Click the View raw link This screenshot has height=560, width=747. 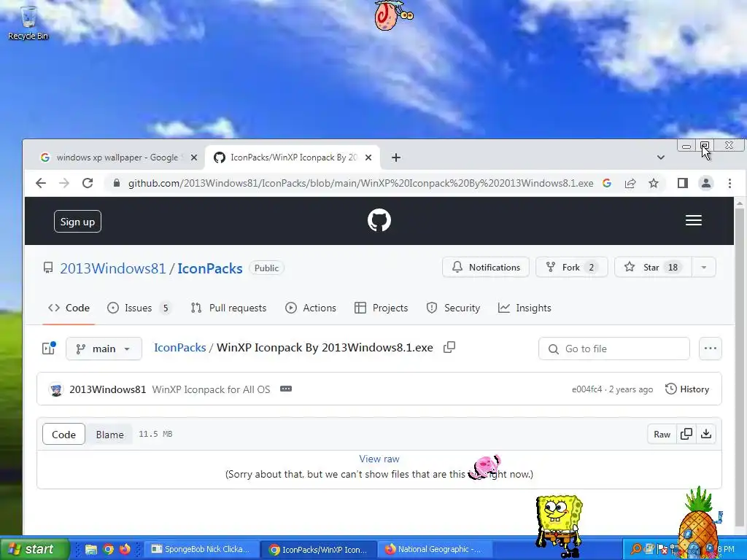(x=379, y=459)
